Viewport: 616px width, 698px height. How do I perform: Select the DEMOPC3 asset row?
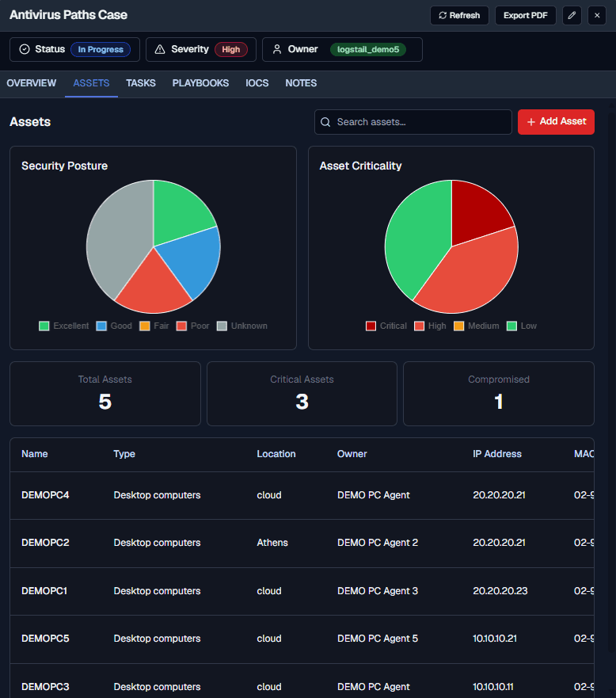(x=302, y=681)
